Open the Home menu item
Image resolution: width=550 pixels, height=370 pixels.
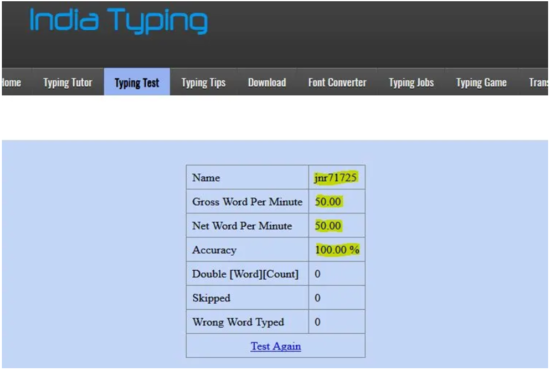[x=11, y=82]
